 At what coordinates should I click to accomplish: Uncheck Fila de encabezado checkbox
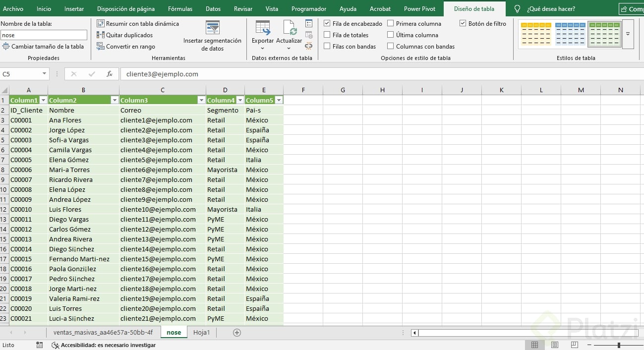pyautogui.click(x=327, y=23)
